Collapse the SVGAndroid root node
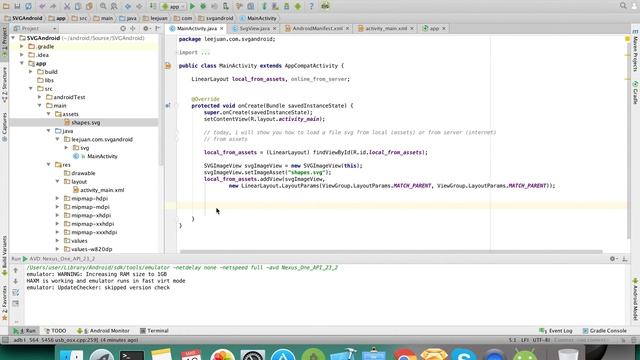640x360 pixels. click(13, 38)
